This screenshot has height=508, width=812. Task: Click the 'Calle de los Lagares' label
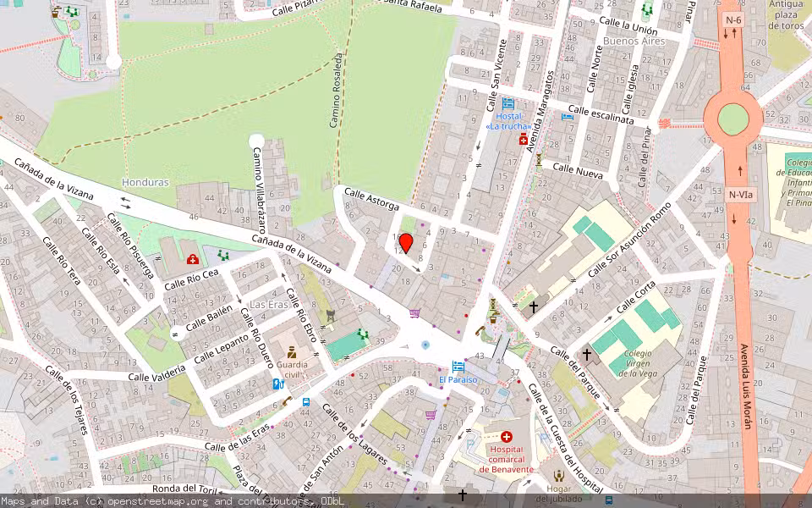354,433
